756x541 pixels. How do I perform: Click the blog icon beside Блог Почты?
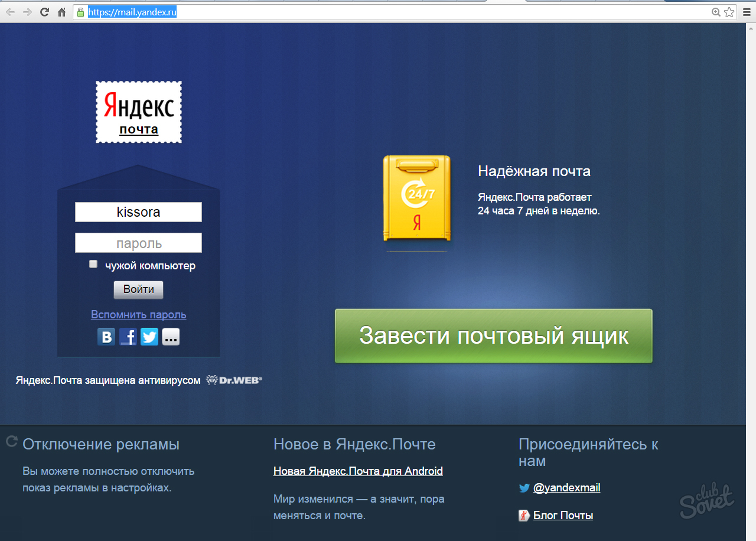(x=524, y=516)
